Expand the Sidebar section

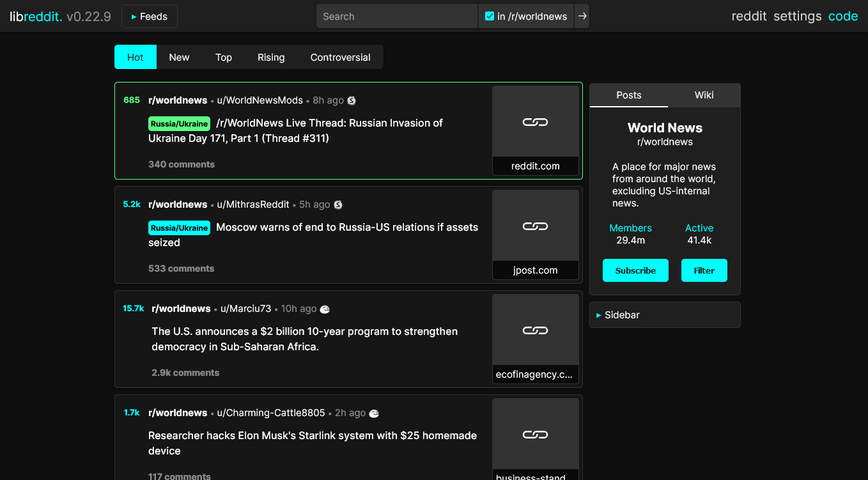pyautogui.click(x=664, y=315)
